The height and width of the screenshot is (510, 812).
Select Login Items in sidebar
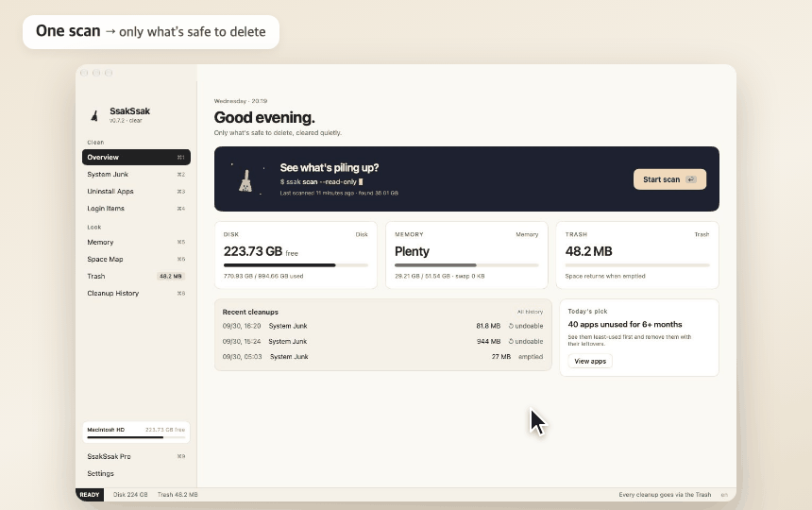(x=136, y=209)
